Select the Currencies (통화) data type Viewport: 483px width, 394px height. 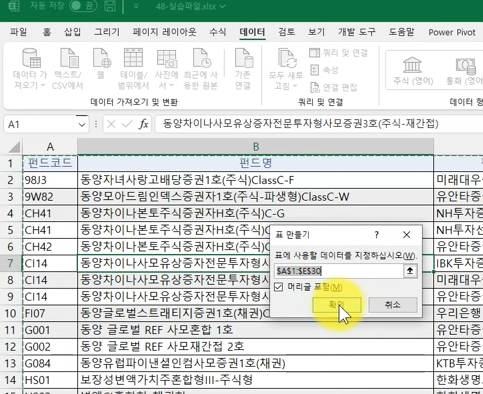click(x=465, y=70)
